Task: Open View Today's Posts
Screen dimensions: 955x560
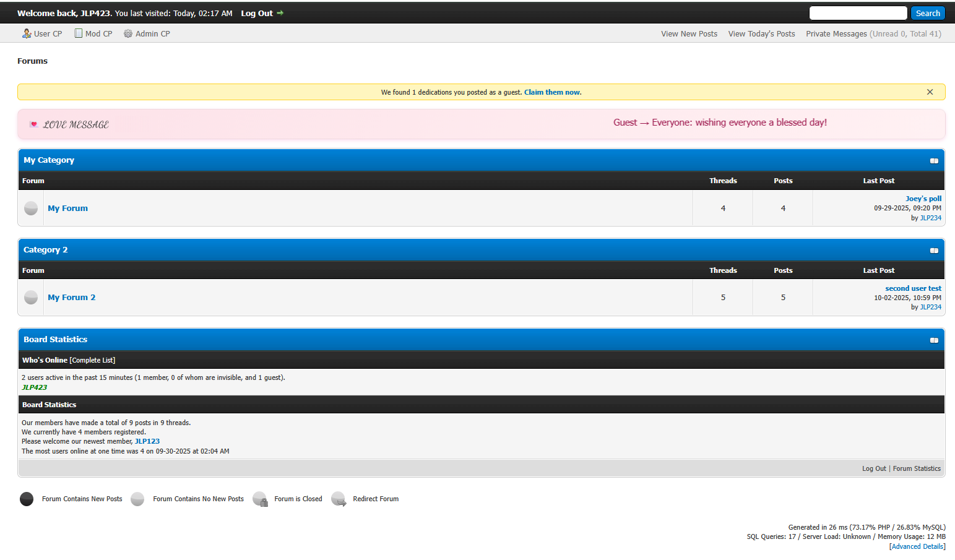Action: (x=761, y=34)
